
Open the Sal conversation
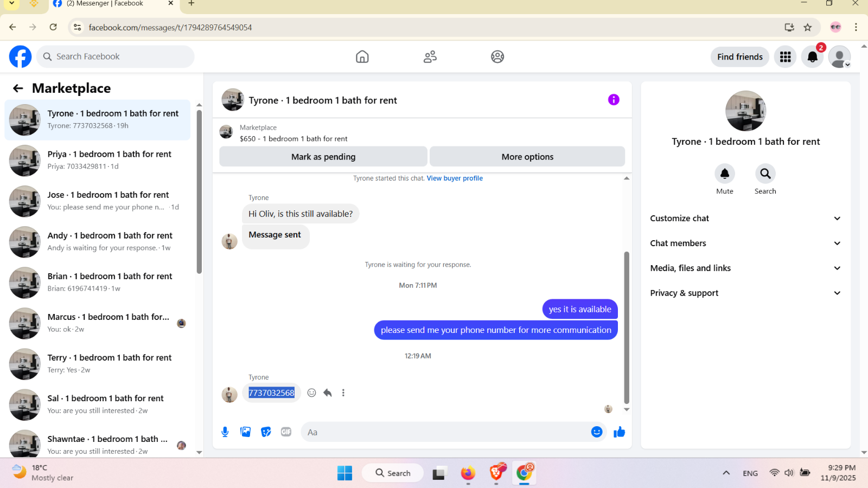98,404
